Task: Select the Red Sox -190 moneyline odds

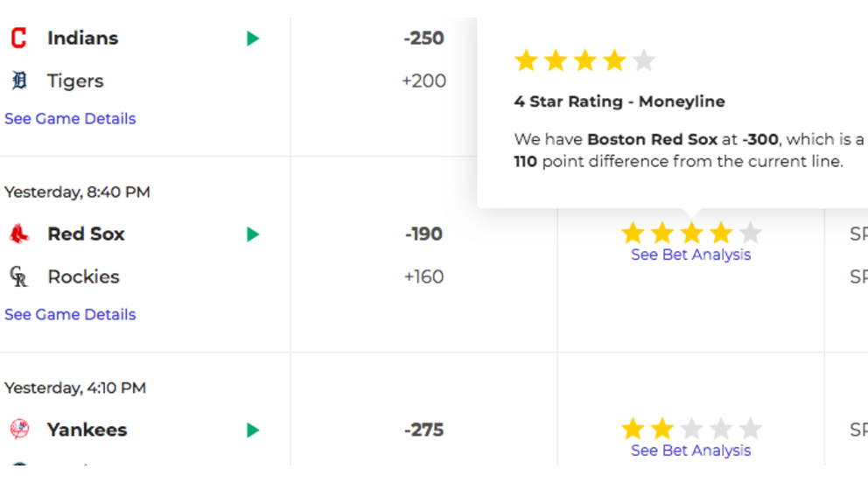Action: [424, 234]
